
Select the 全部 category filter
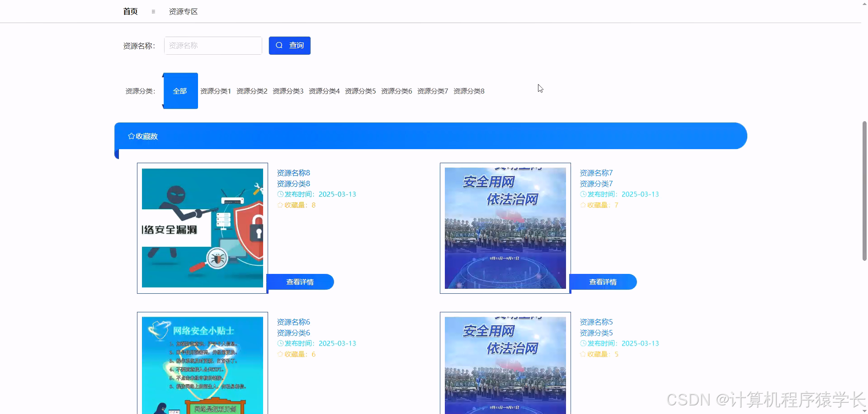(x=180, y=90)
